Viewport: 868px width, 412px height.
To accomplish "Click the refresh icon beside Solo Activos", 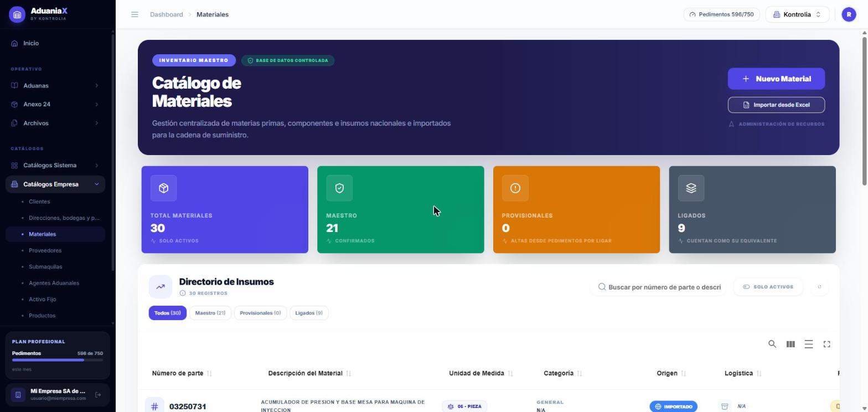I will [819, 287].
